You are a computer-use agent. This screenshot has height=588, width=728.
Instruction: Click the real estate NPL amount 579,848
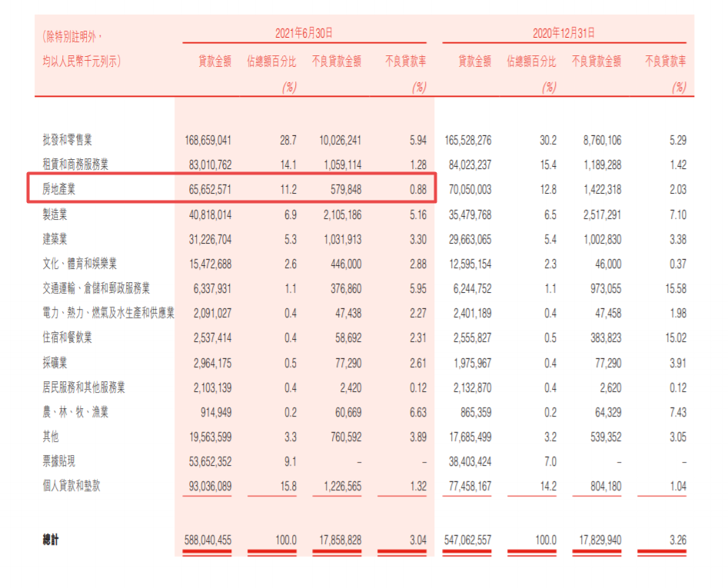[346, 189]
